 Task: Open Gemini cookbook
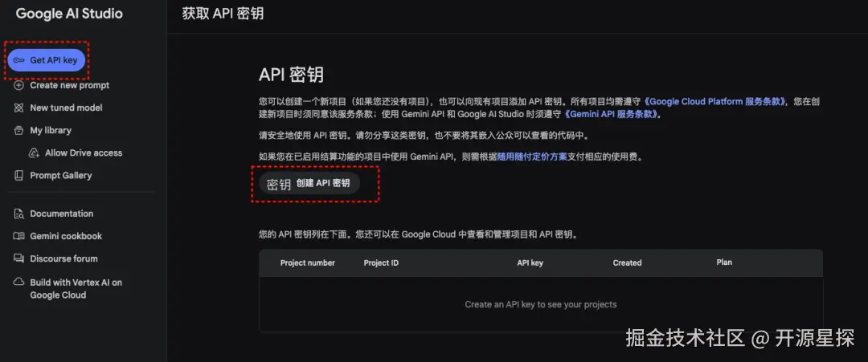click(66, 237)
